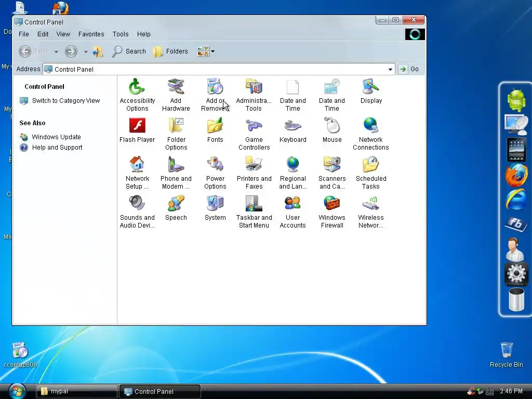Expand the Address bar dropdown
The image size is (532, 399).
coord(390,69)
